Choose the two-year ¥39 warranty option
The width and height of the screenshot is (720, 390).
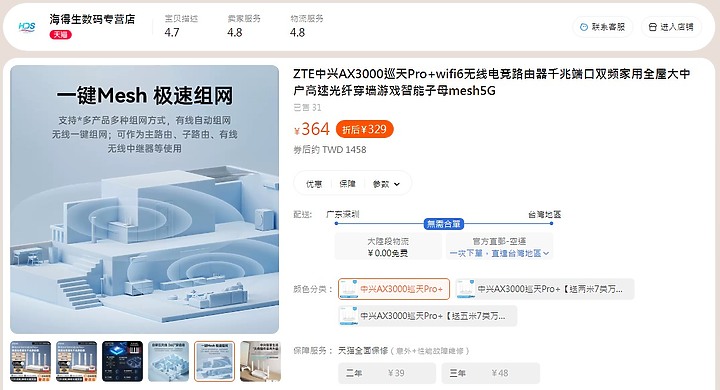click(387, 373)
